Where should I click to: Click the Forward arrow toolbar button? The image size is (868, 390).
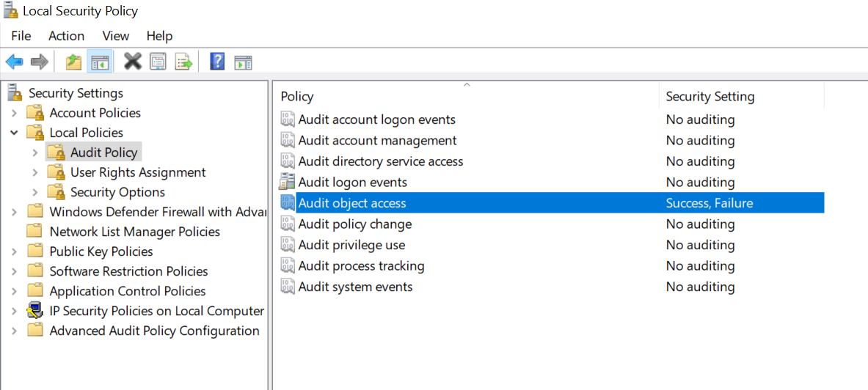click(x=39, y=62)
